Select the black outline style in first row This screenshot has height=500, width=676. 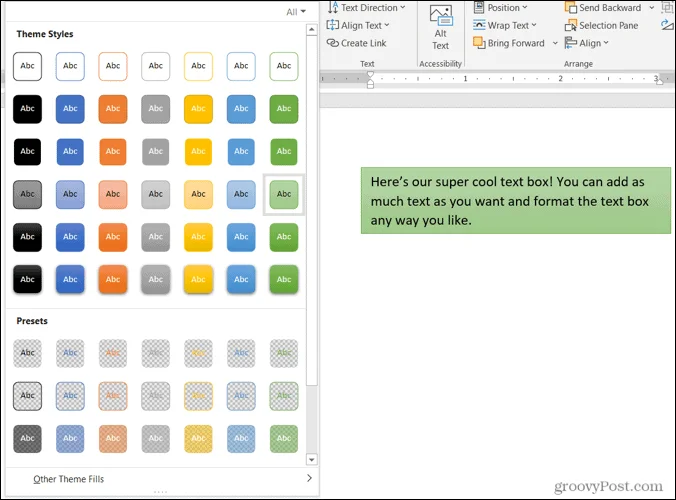tap(27, 66)
